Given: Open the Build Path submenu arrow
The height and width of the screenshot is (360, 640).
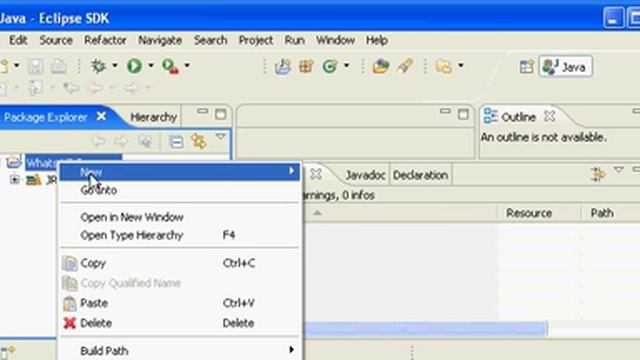Looking at the screenshot, I should (x=291, y=350).
